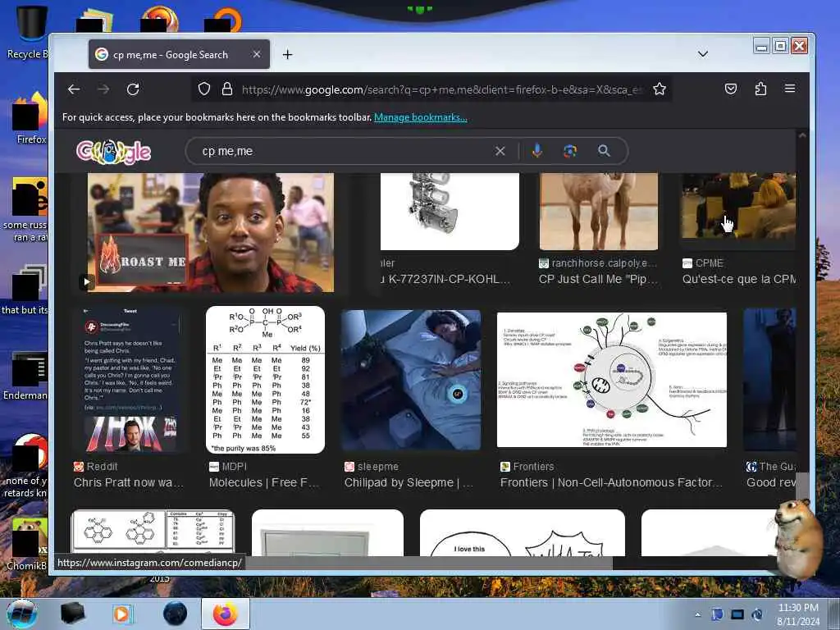Click 'CP Just Call Me Pip' result title

[598, 279]
